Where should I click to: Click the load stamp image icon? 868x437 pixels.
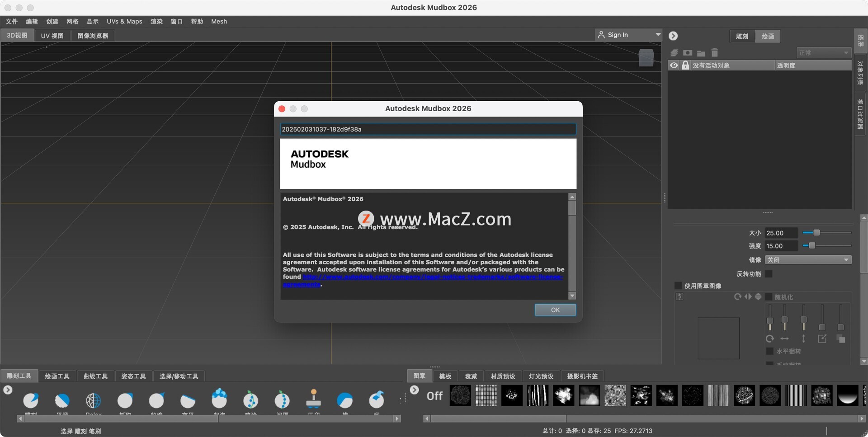pyautogui.click(x=679, y=296)
